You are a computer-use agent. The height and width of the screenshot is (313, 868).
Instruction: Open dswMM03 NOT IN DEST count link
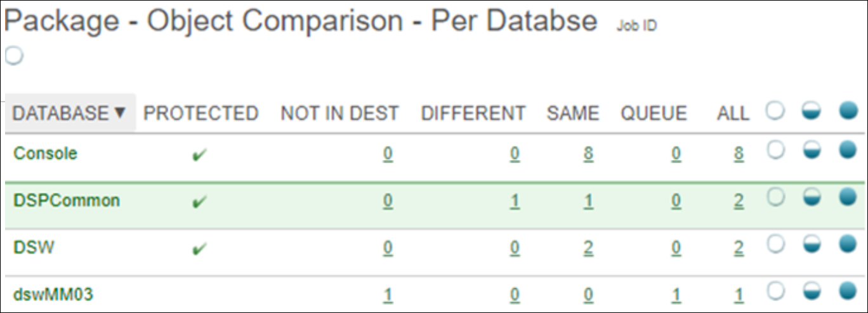point(388,296)
